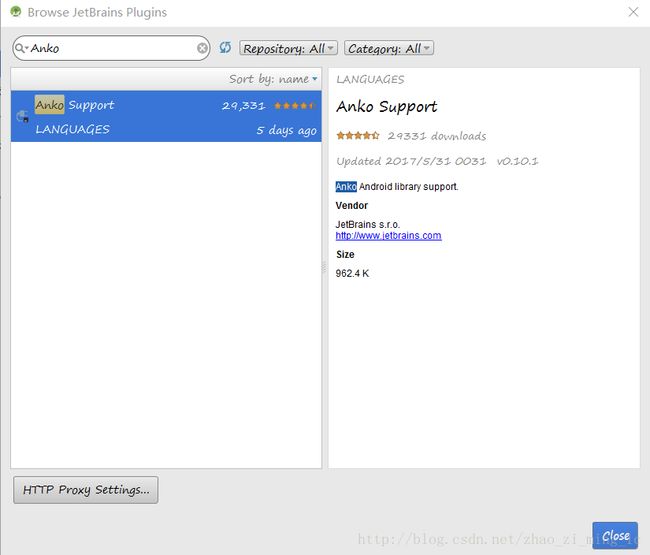Click 'Updated 2017/5/31 0031' text
The width and height of the screenshot is (650, 555).
click(411, 161)
